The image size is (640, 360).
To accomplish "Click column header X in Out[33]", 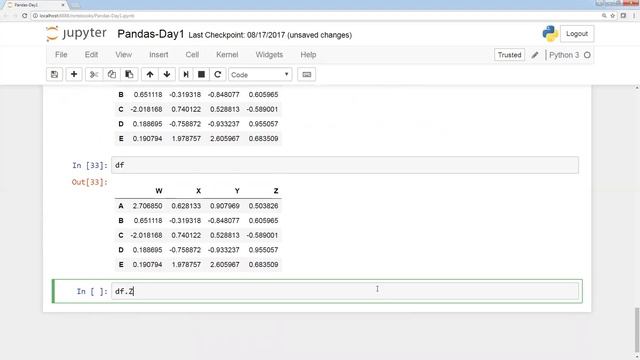I will (x=198, y=191).
